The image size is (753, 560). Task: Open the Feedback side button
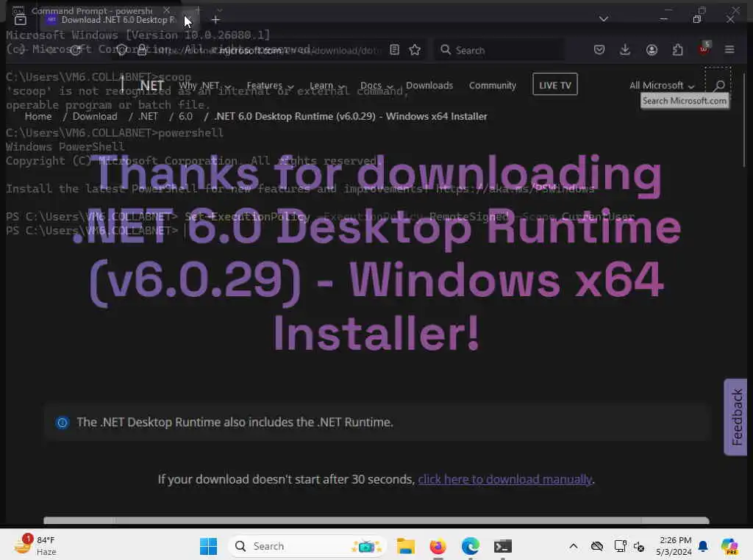[x=735, y=417]
